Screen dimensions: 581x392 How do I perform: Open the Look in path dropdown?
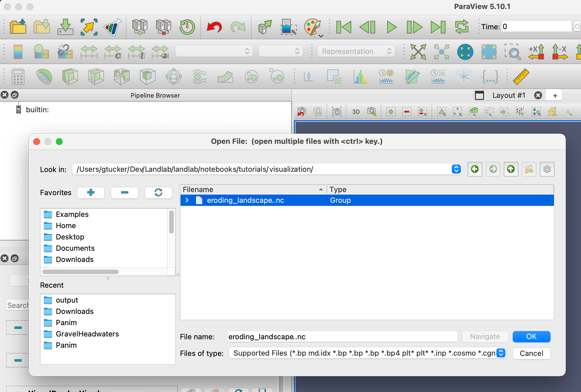(x=456, y=169)
